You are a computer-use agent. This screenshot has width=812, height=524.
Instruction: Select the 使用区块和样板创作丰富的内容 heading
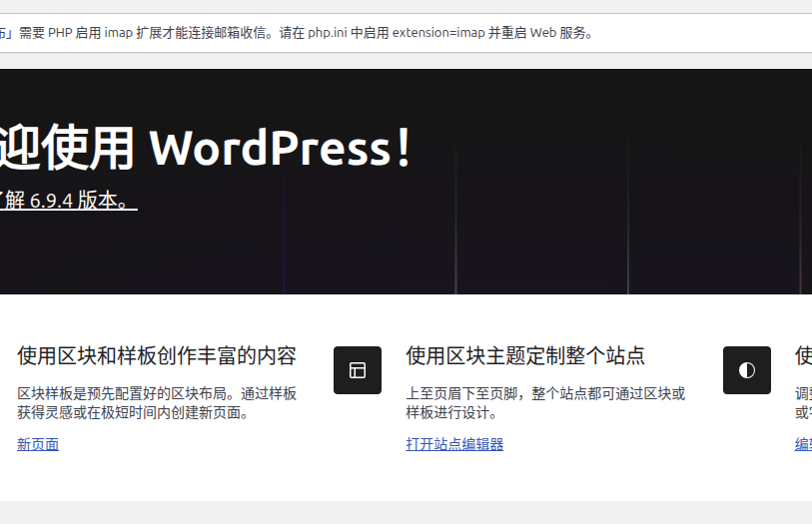(157, 355)
